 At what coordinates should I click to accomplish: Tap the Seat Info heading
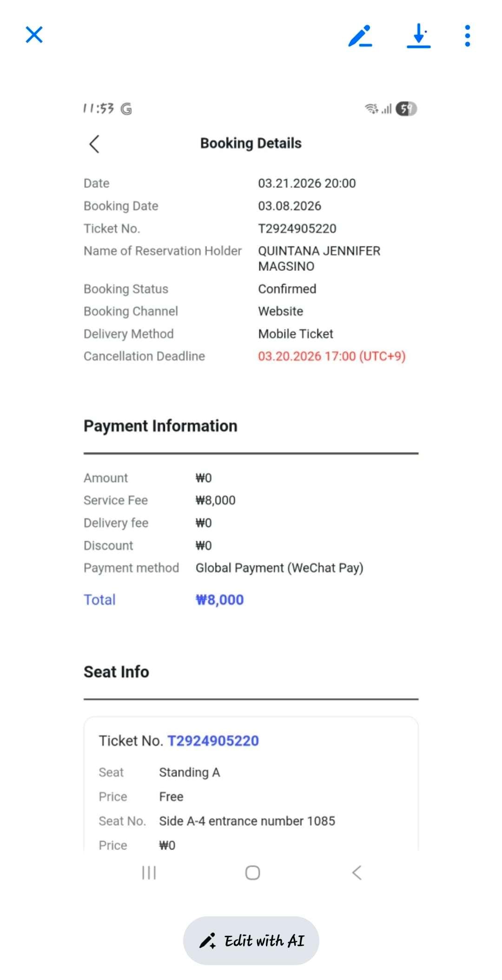click(116, 672)
